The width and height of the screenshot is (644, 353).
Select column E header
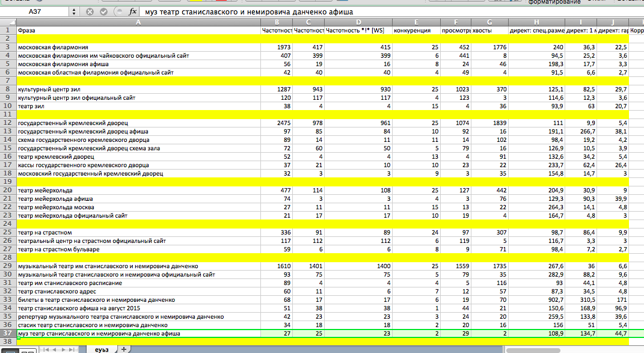tap(416, 22)
